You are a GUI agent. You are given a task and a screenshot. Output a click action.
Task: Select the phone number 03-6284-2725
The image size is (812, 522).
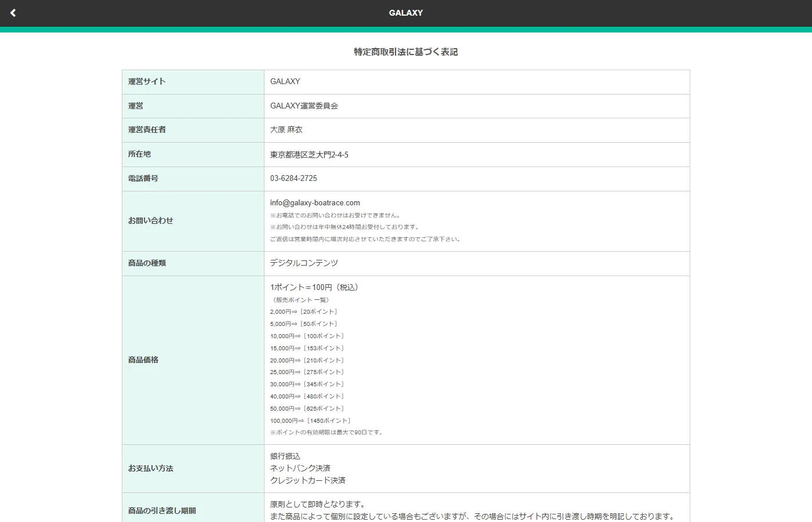[x=293, y=179]
